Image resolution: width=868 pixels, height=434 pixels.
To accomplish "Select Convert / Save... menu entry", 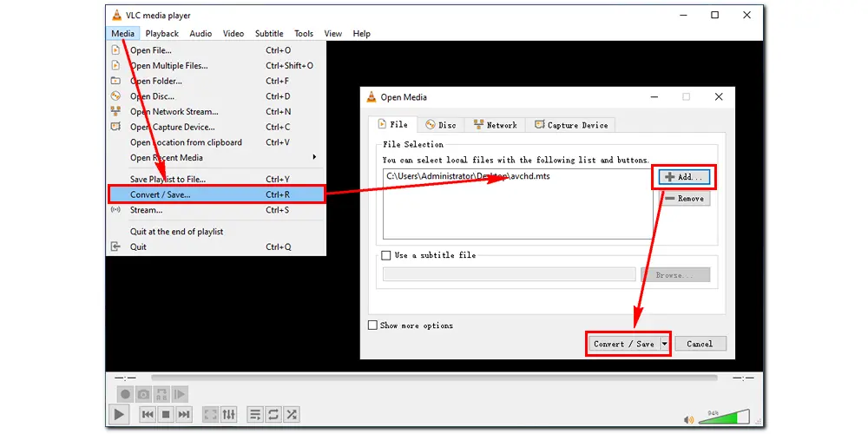I will click(216, 194).
